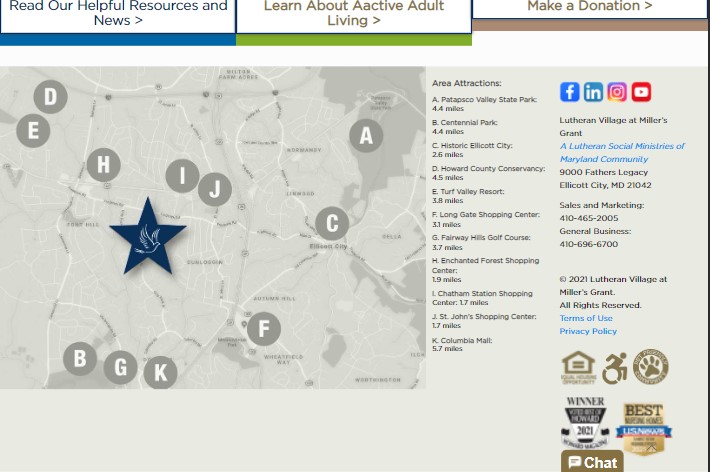Open the Instagram social icon
Viewport: 710px width, 472px height.
pyautogui.click(x=617, y=92)
